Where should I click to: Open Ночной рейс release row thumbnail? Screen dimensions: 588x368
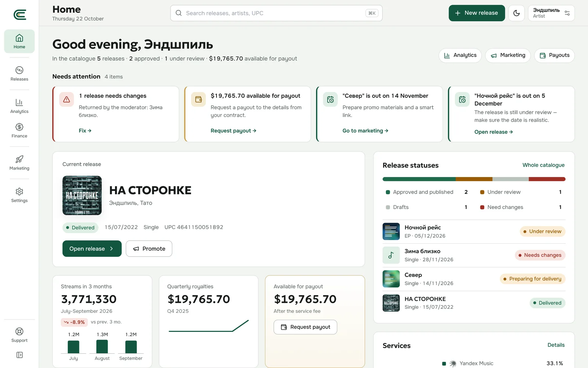point(391,231)
